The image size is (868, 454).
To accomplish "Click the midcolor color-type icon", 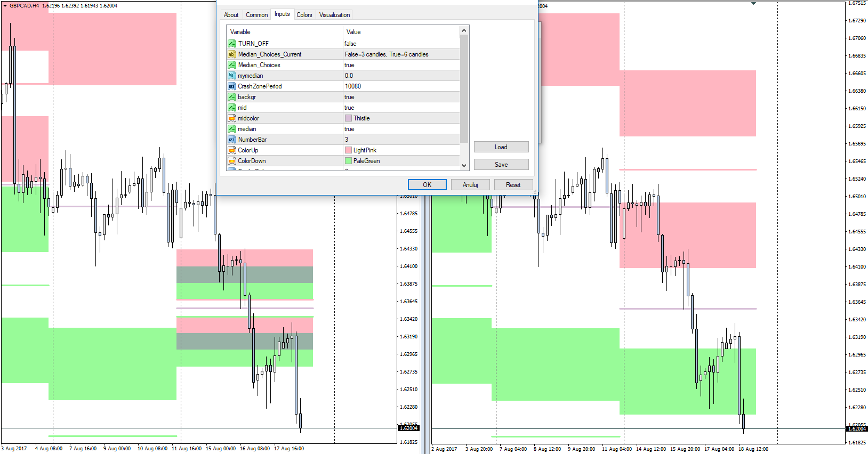I will click(x=231, y=118).
